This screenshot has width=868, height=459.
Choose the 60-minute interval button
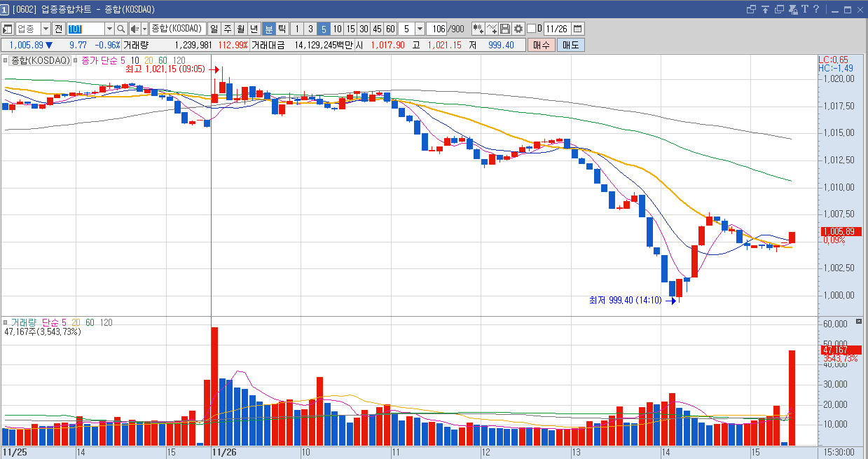click(x=391, y=29)
